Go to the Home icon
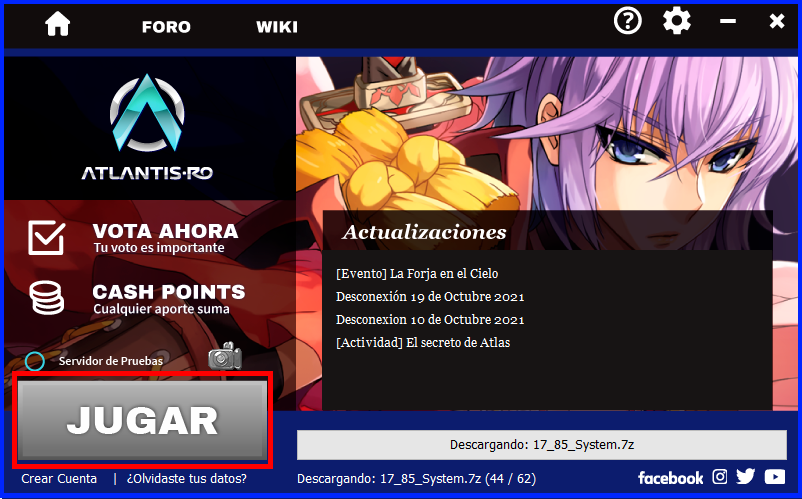 [x=57, y=24]
